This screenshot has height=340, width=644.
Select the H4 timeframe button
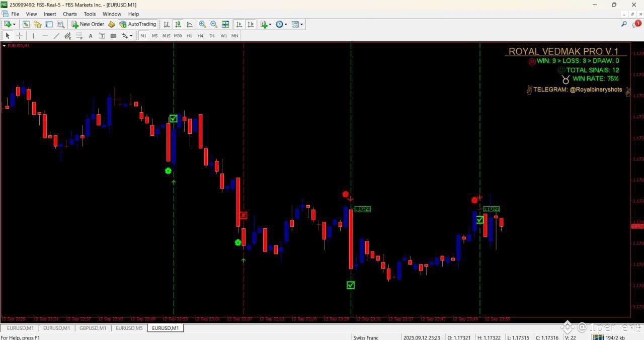200,36
